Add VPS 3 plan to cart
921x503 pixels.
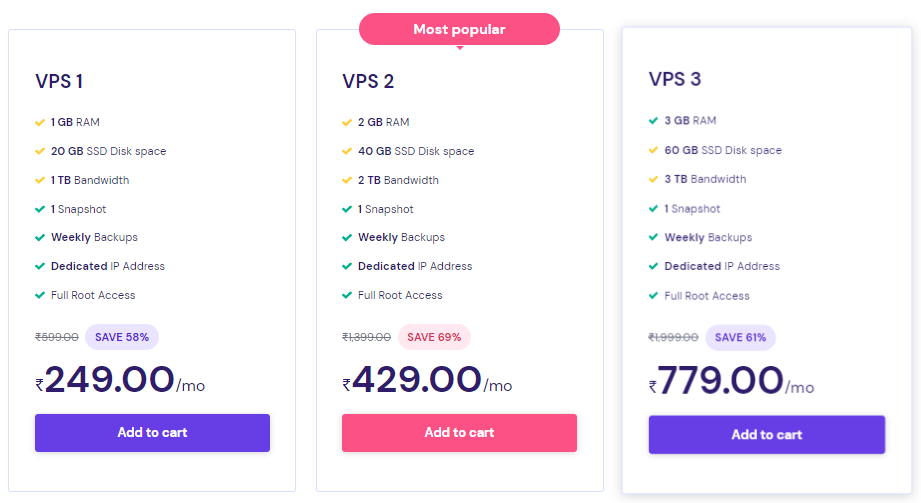(x=767, y=435)
